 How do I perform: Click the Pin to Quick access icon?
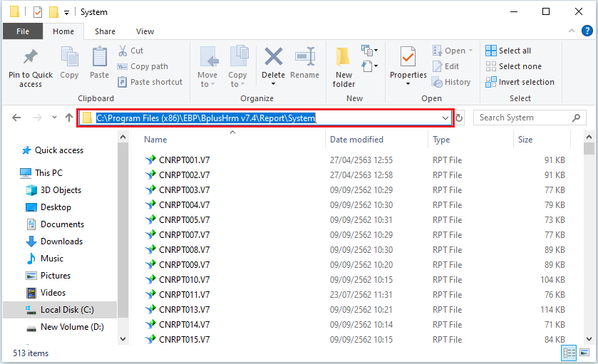point(30,57)
